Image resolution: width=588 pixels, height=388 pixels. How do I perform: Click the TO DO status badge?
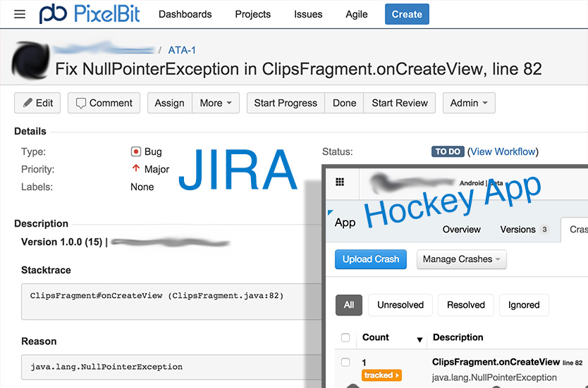tap(448, 151)
